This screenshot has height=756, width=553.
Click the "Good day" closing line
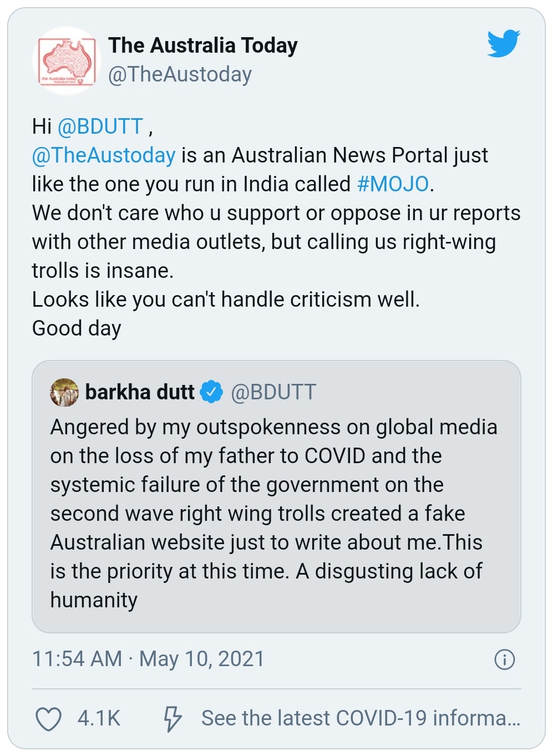(x=77, y=328)
